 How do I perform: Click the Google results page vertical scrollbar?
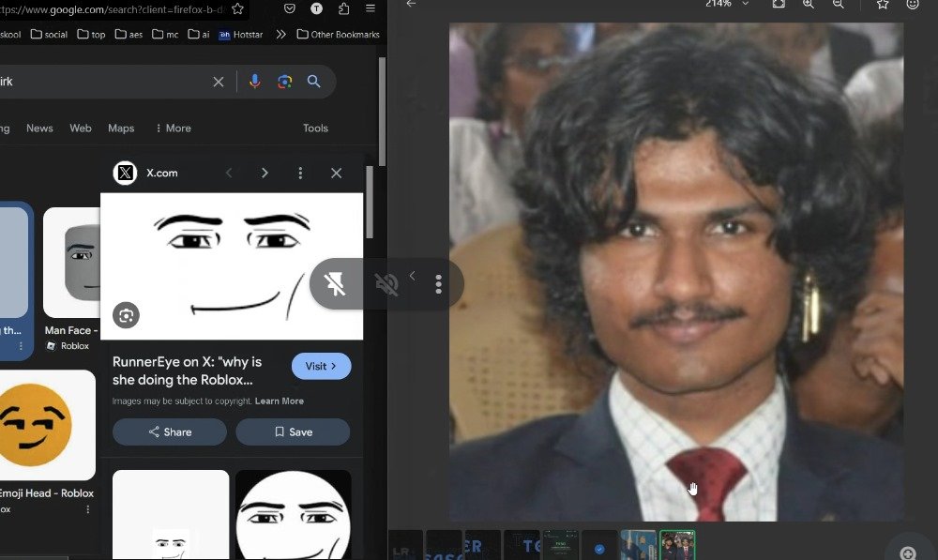382,112
